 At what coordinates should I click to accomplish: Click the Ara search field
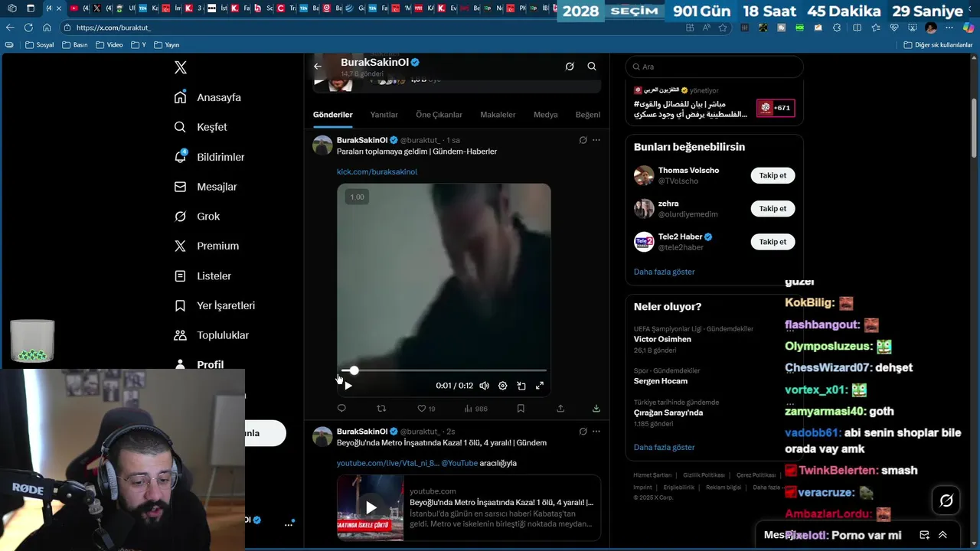click(x=714, y=67)
